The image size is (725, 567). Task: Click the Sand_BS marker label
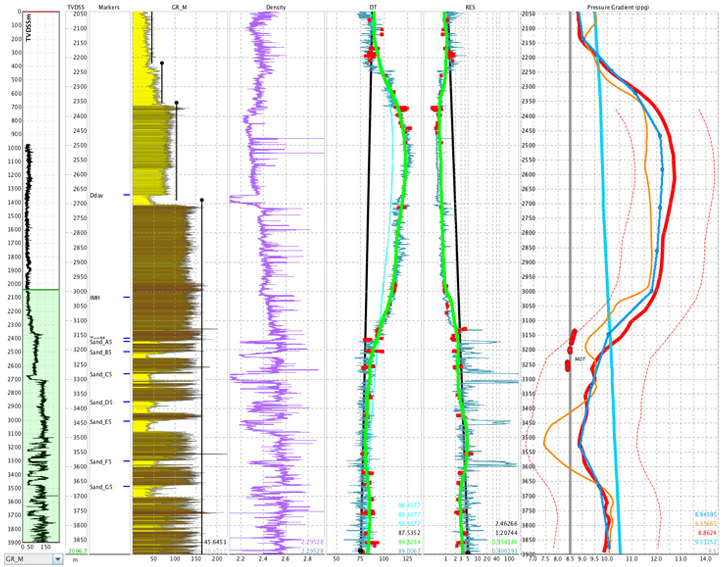(101, 352)
